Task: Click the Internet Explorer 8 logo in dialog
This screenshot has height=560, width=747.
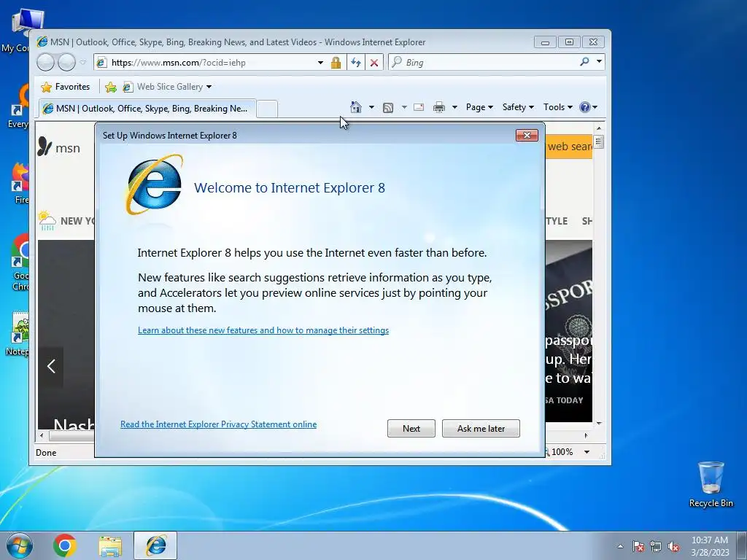Action: pos(154,184)
